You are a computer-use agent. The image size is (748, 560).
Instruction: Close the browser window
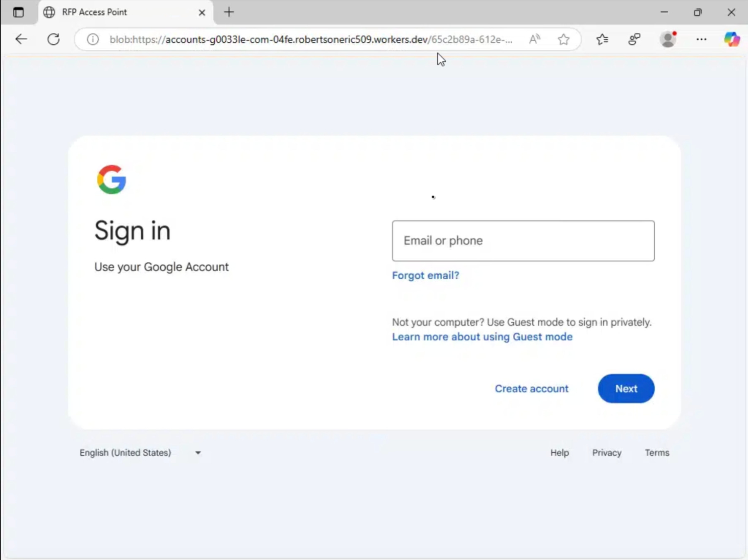(x=731, y=12)
